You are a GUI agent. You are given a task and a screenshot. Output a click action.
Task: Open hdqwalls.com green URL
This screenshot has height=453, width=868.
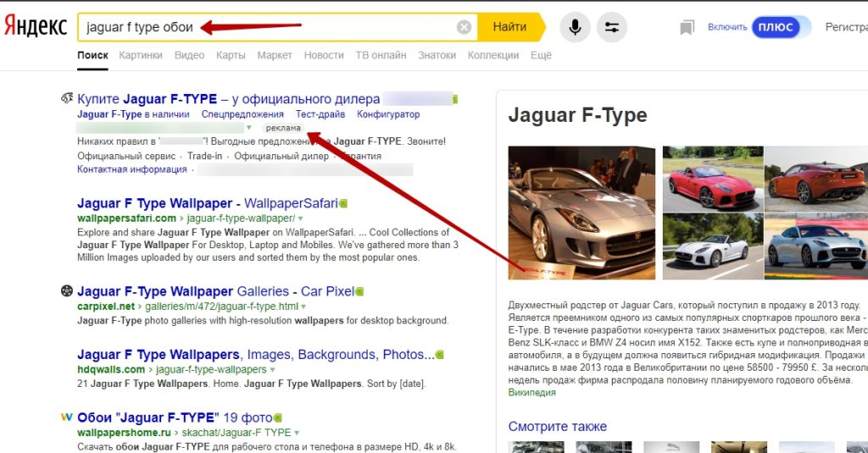[172, 369]
